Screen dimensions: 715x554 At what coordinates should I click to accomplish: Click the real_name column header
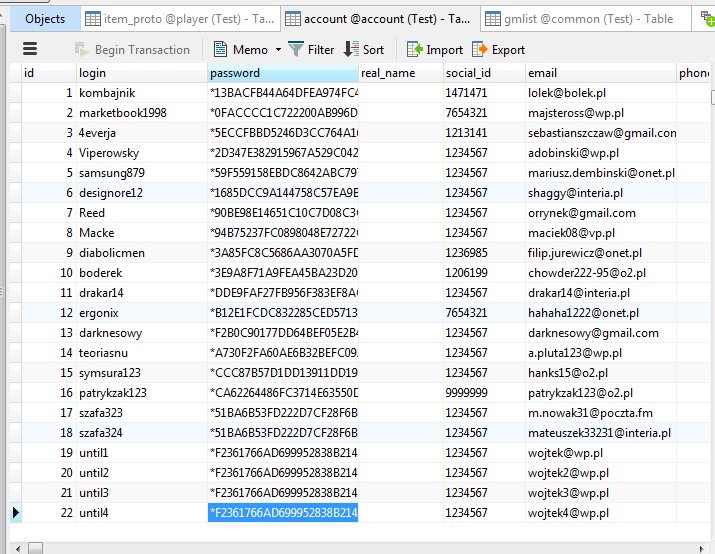401,73
